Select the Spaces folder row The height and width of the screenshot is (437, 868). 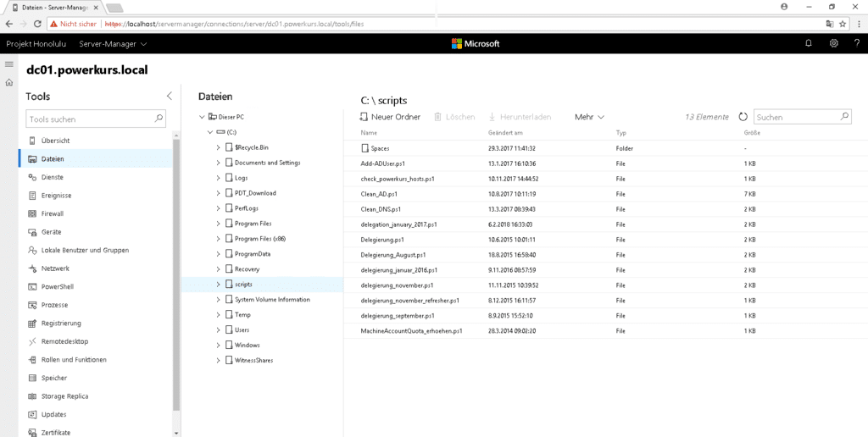605,148
